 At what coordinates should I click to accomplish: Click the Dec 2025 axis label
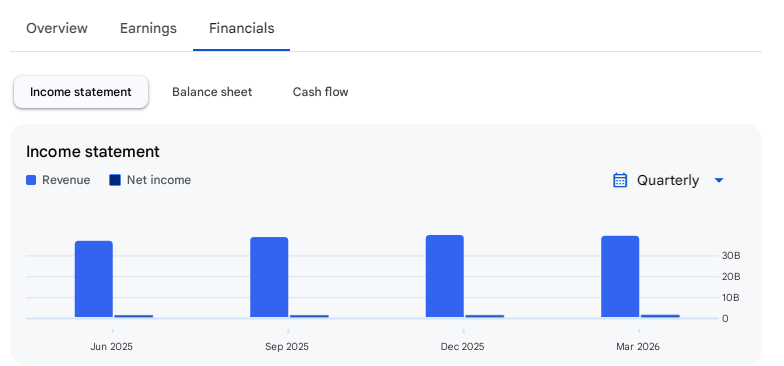point(462,346)
